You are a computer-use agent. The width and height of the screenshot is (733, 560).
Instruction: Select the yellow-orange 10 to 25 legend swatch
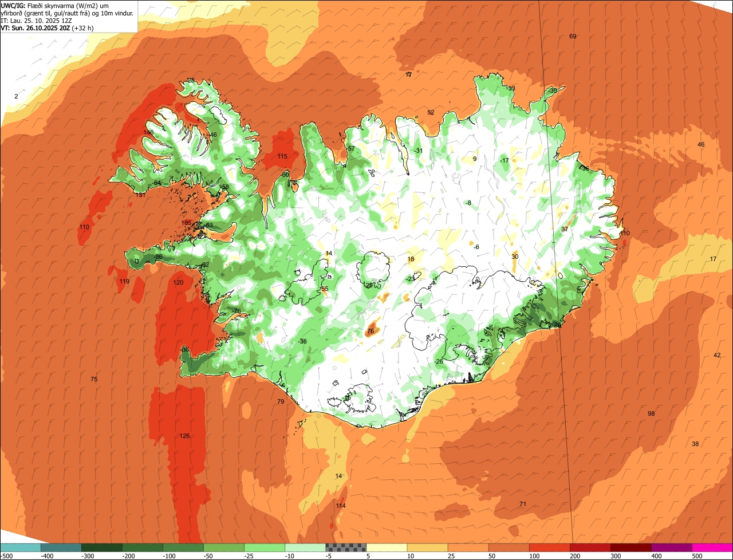(427, 547)
